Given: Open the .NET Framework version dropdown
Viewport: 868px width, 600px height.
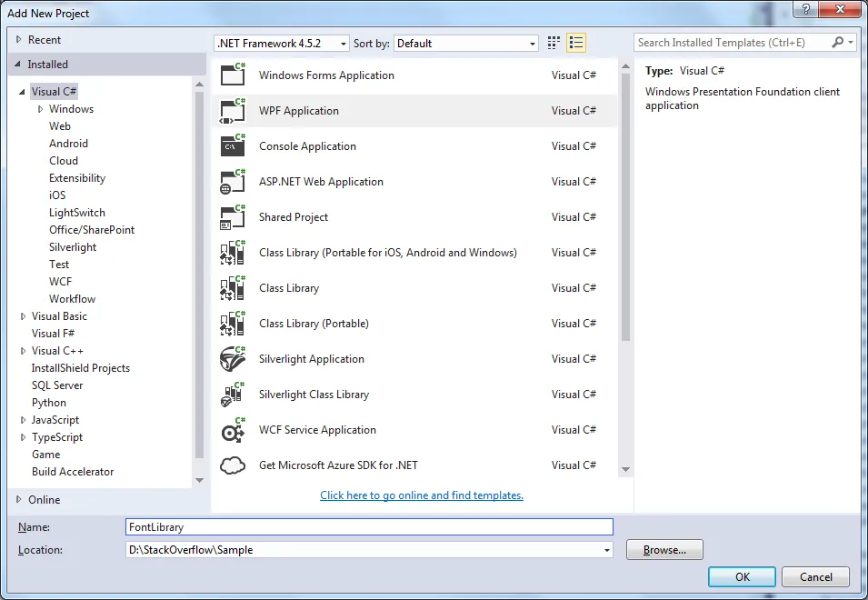Looking at the screenshot, I should (x=344, y=43).
